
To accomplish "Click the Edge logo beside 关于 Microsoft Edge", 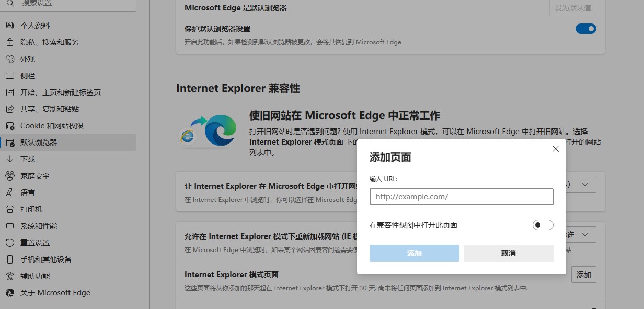I will (x=9, y=293).
